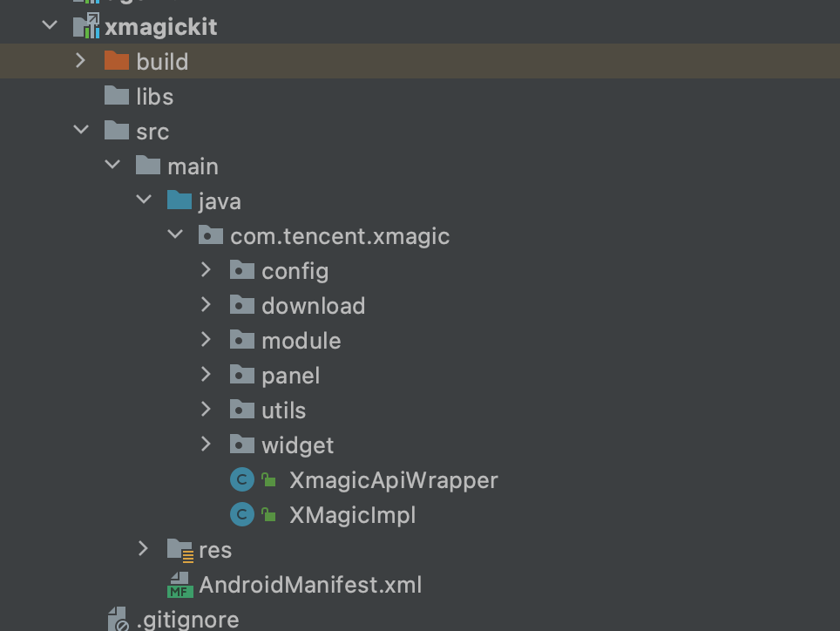Click the orange build folder icon
This screenshot has height=631, width=840.
[x=116, y=61]
